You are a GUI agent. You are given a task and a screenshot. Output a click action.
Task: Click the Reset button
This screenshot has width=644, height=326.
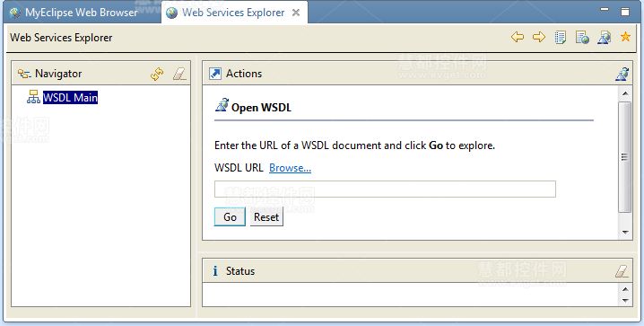pyautogui.click(x=266, y=216)
